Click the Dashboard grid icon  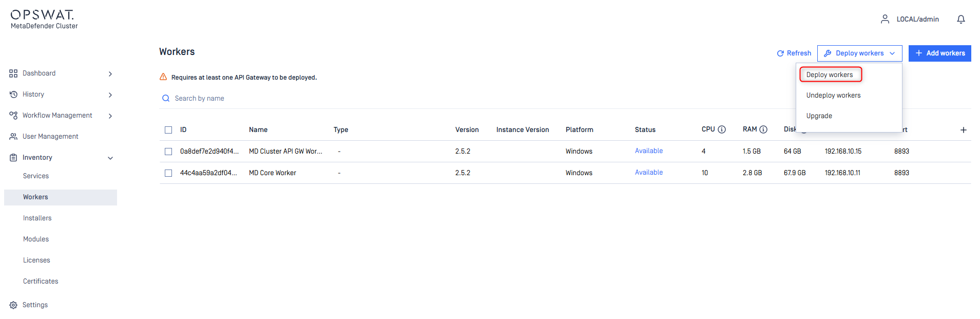click(13, 73)
